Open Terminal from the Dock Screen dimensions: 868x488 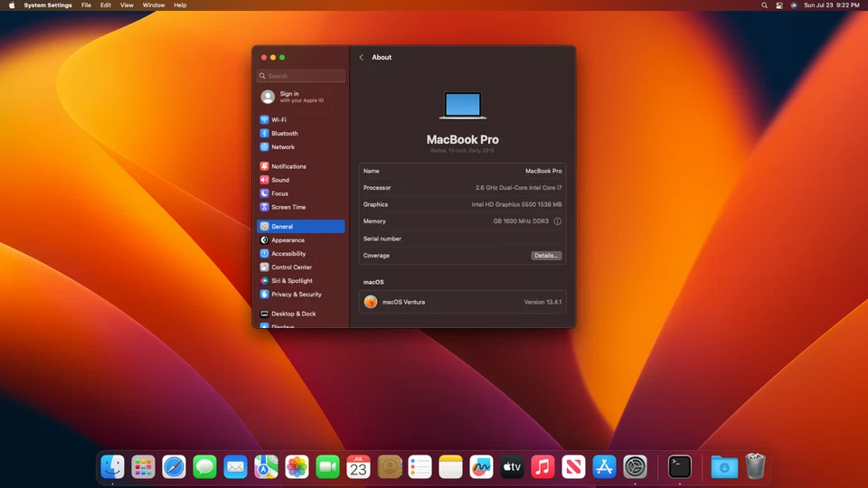coord(680,467)
